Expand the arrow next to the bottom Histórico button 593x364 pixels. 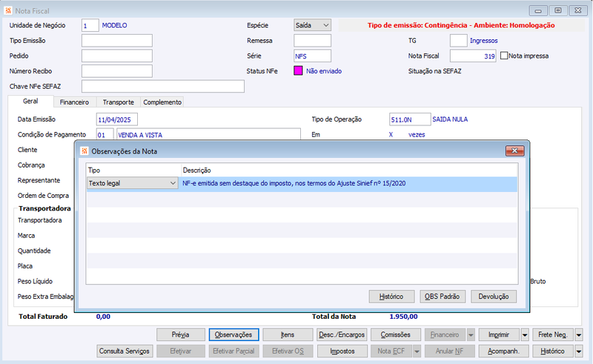tap(579, 351)
